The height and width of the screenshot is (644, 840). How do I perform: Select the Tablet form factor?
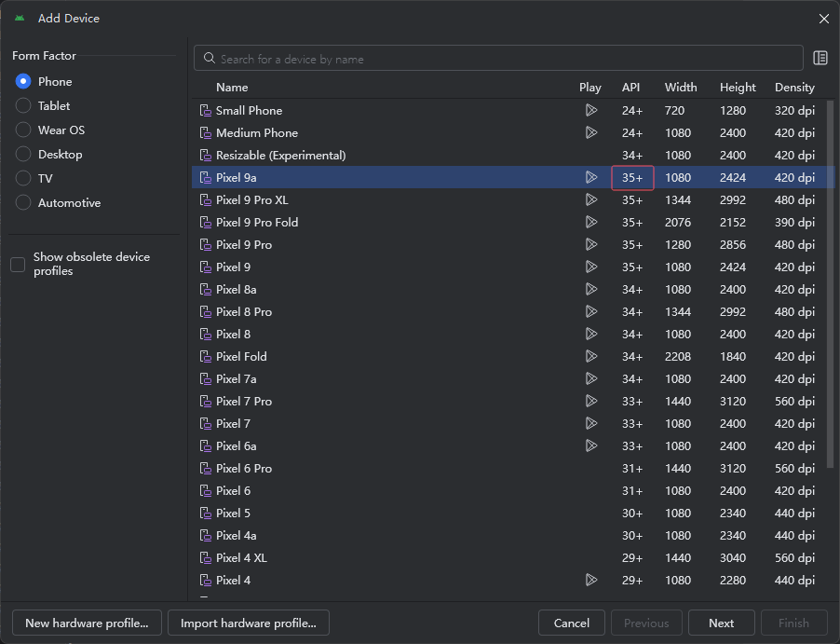pyautogui.click(x=23, y=105)
